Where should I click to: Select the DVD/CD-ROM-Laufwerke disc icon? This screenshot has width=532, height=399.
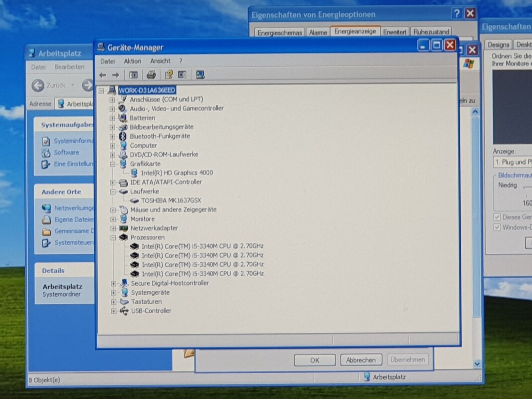pyautogui.click(x=123, y=155)
